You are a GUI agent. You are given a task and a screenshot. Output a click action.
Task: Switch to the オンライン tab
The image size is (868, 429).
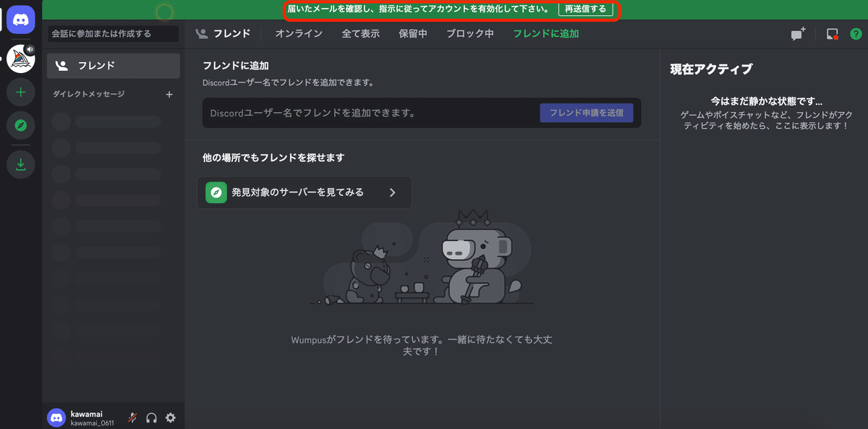(x=299, y=33)
